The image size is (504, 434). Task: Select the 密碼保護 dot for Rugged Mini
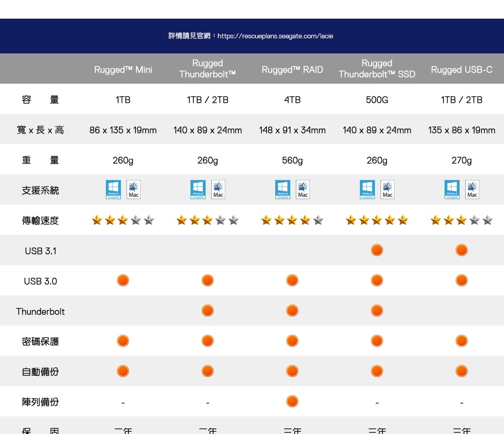[x=123, y=341]
